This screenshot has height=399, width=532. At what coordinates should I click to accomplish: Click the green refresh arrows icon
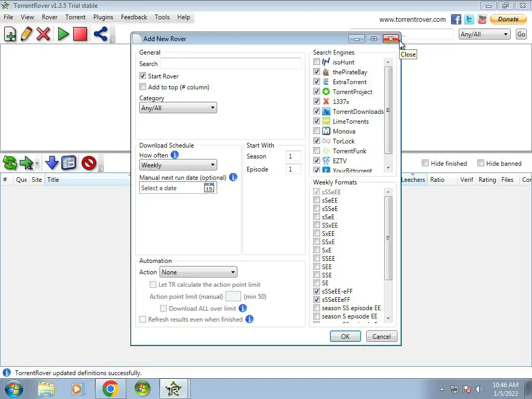10,163
